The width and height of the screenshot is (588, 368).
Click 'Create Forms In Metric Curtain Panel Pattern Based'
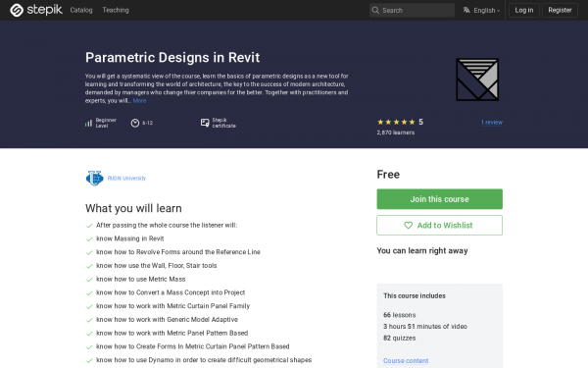pyautogui.click(x=213, y=346)
